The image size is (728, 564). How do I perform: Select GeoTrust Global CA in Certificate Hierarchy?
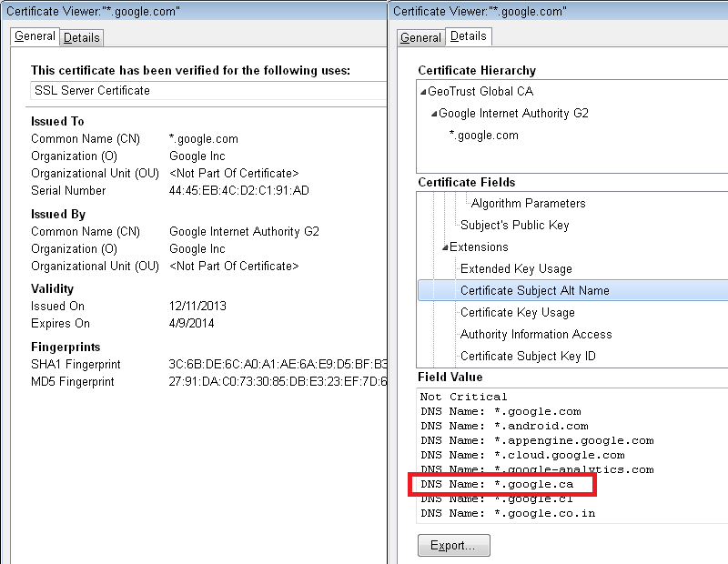click(480, 92)
